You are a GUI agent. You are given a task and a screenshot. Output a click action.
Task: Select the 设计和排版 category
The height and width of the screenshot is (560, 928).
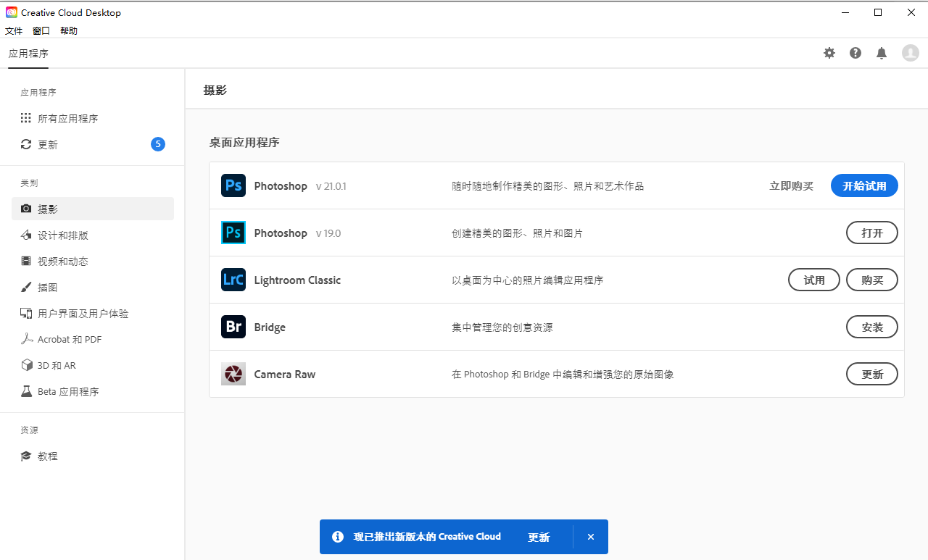coord(93,235)
